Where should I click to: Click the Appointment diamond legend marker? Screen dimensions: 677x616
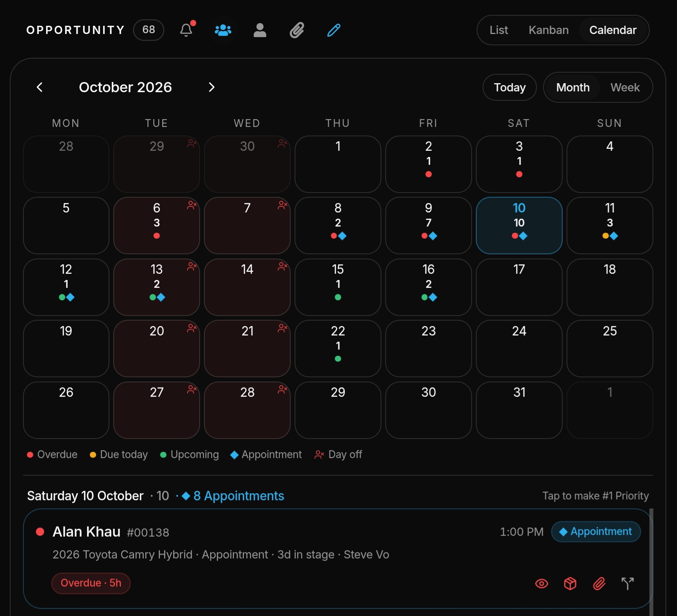click(x=234, y=455)
